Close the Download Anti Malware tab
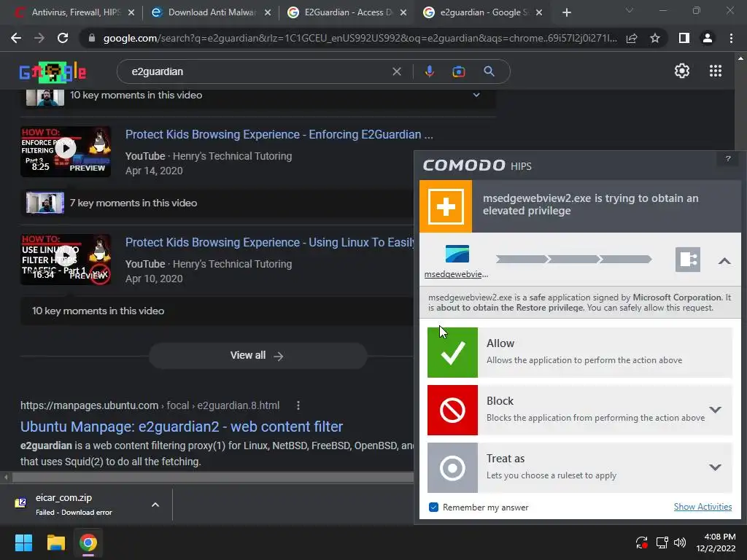 [x=268, y=12]
